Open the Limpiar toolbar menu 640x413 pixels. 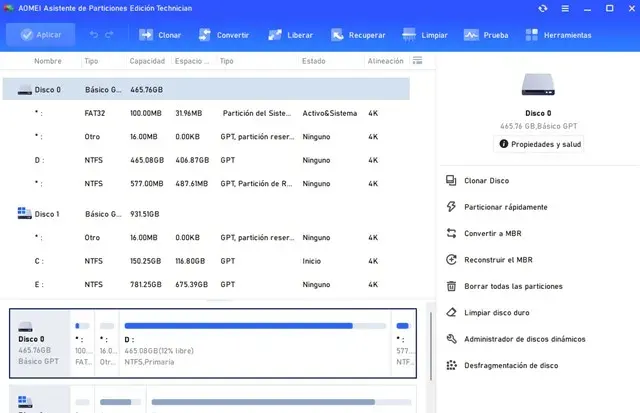click(424, 35)
